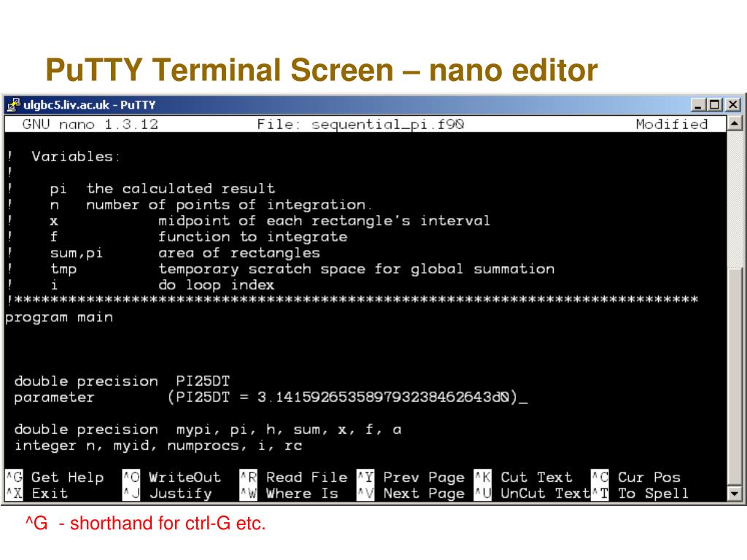Minimize the PuTTY window
The image size is (747, 560).
click(698, 105)
